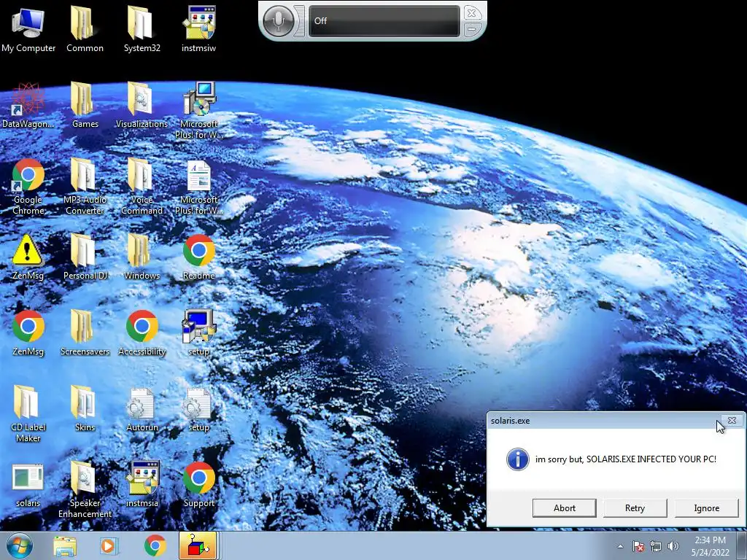Click the Show desktop button on taskbar
This screenshot has height=560, width=747.
tap(742, 546)
